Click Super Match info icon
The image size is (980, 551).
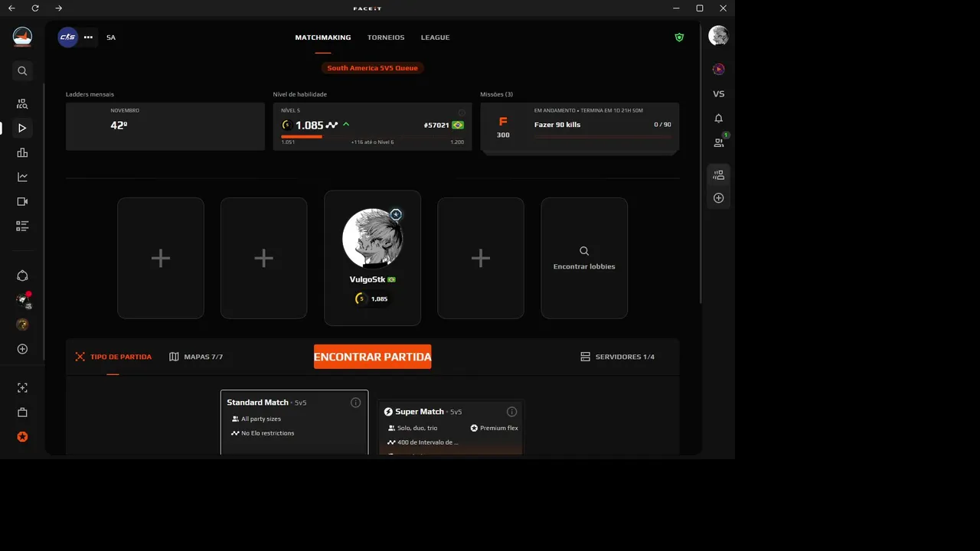[x=511, y=412]
